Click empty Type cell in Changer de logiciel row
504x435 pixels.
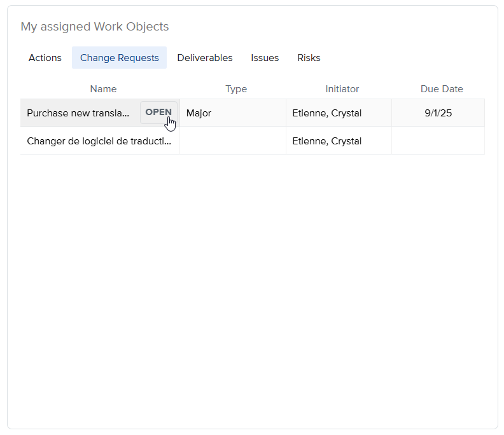tap(233, 141)
